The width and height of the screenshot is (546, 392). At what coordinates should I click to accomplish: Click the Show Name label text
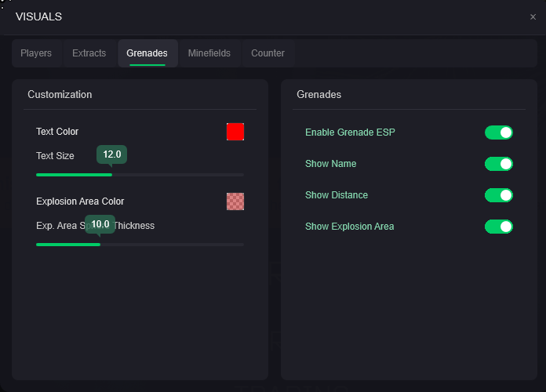330,164
